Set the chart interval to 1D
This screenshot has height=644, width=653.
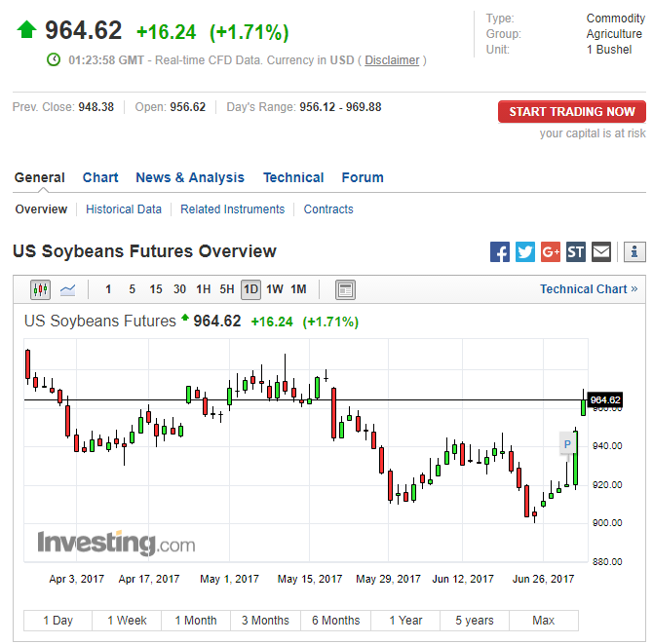(x=250, y=289)
